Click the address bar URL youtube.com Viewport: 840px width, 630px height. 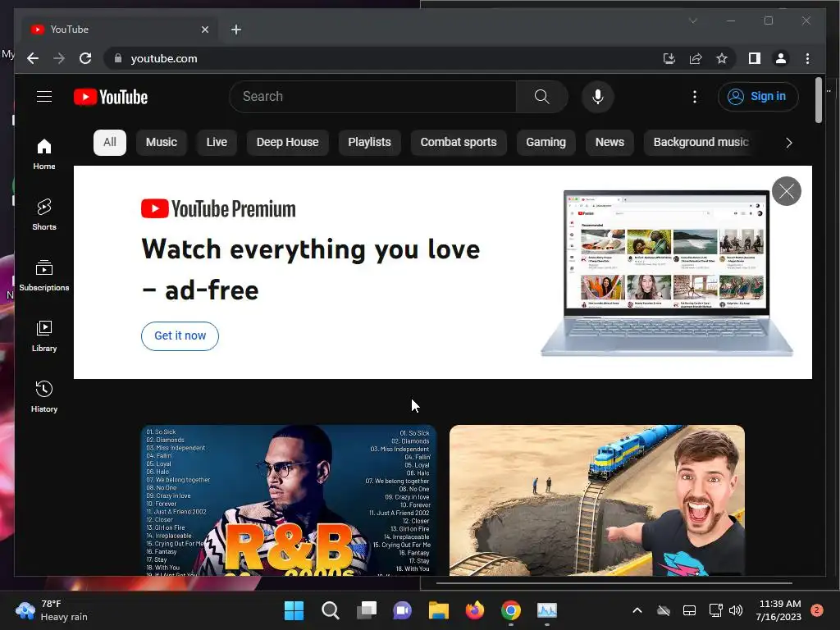[164, 58]
